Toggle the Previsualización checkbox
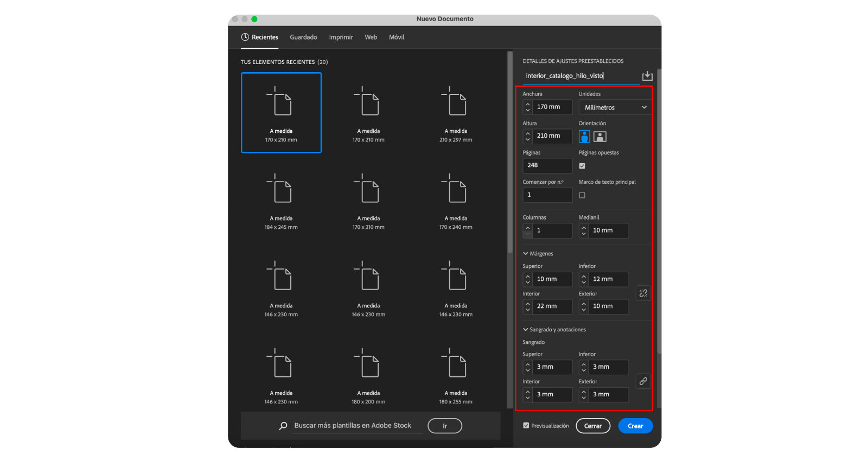Viewport: 868px width, 462px height. point(526,426)
